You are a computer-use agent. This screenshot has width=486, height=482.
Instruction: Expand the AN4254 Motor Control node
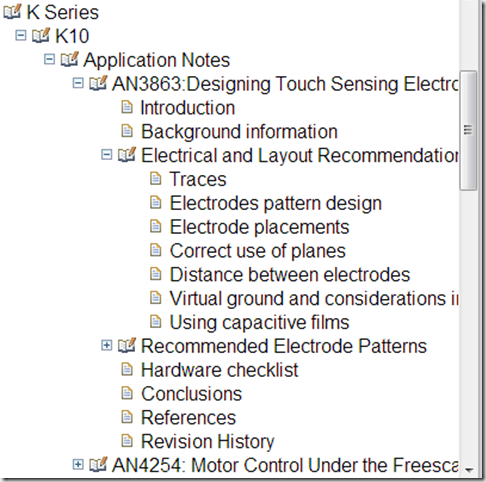click(x=78, y=464)
